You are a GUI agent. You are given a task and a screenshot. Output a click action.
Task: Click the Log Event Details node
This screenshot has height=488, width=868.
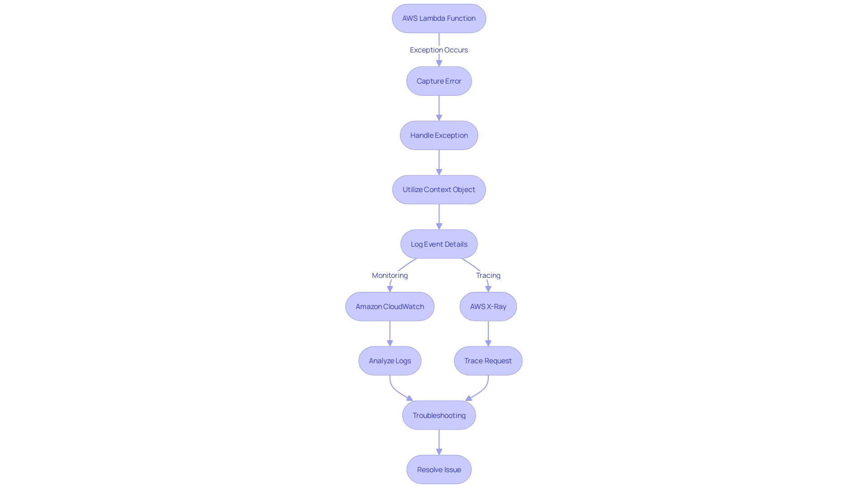coord(439,244)
